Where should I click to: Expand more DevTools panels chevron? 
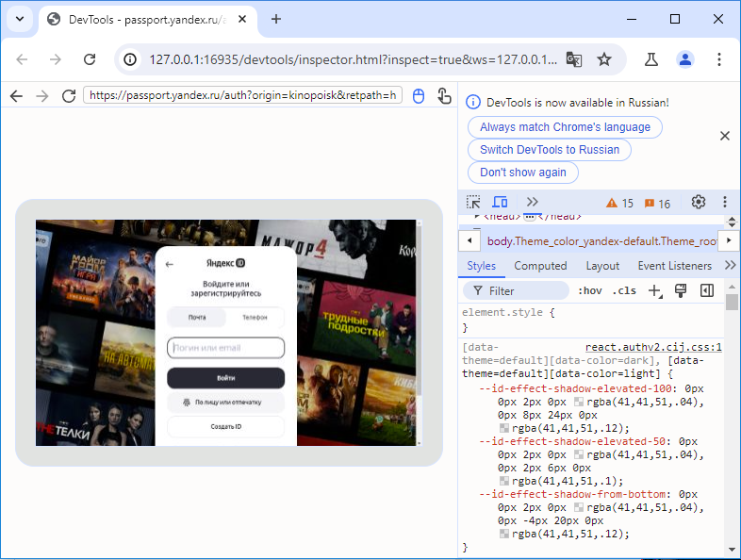coord(532,203)
